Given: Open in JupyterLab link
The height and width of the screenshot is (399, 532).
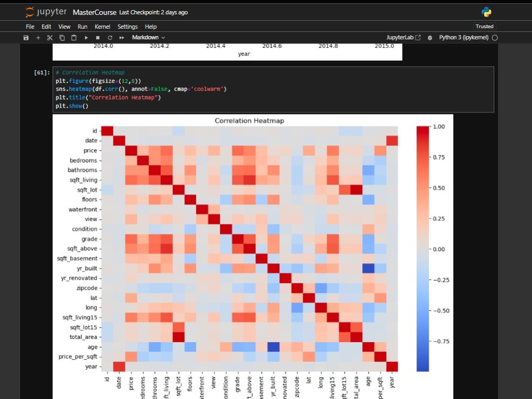Looking at the screenshot, I should tap(403, 37).
